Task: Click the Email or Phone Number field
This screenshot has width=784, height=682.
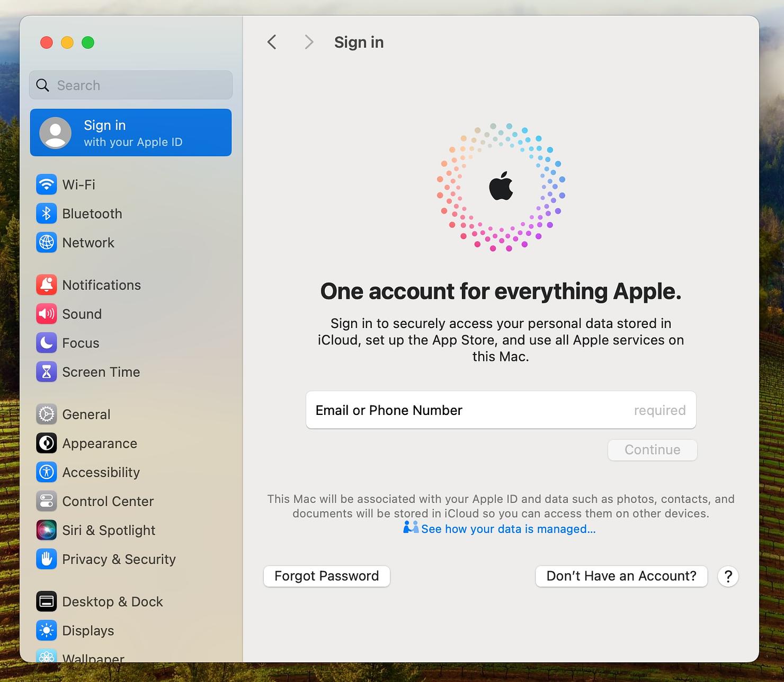Action: [x=501, y=410]
